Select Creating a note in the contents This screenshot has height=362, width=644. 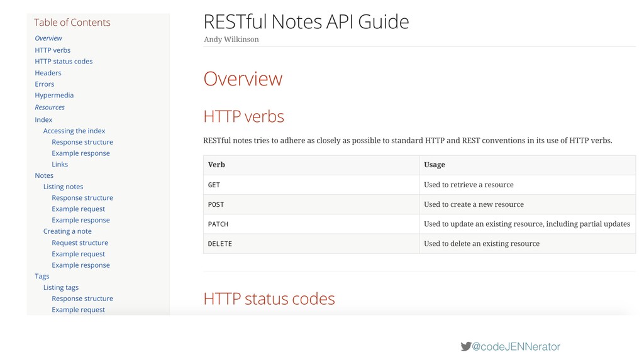point(67,231)
